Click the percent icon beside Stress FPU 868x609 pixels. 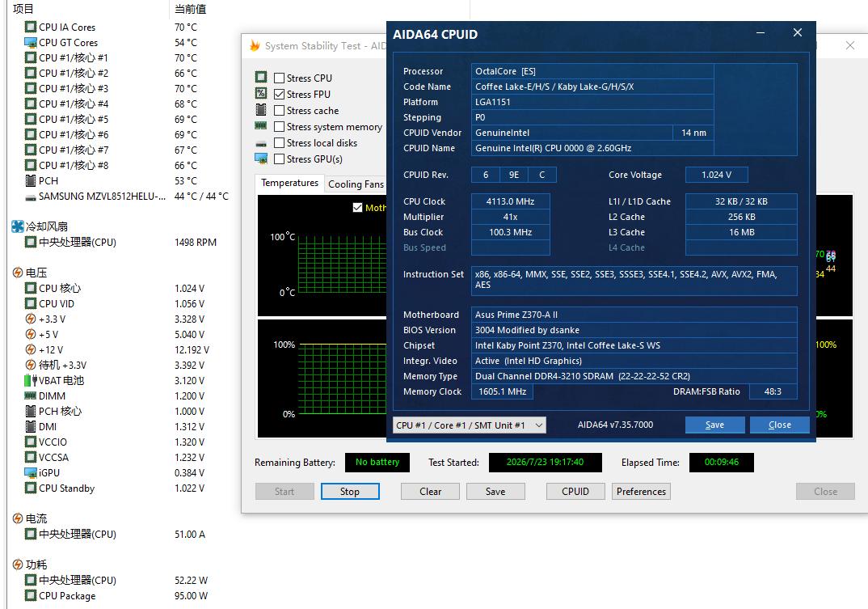[x=261, y=93]
